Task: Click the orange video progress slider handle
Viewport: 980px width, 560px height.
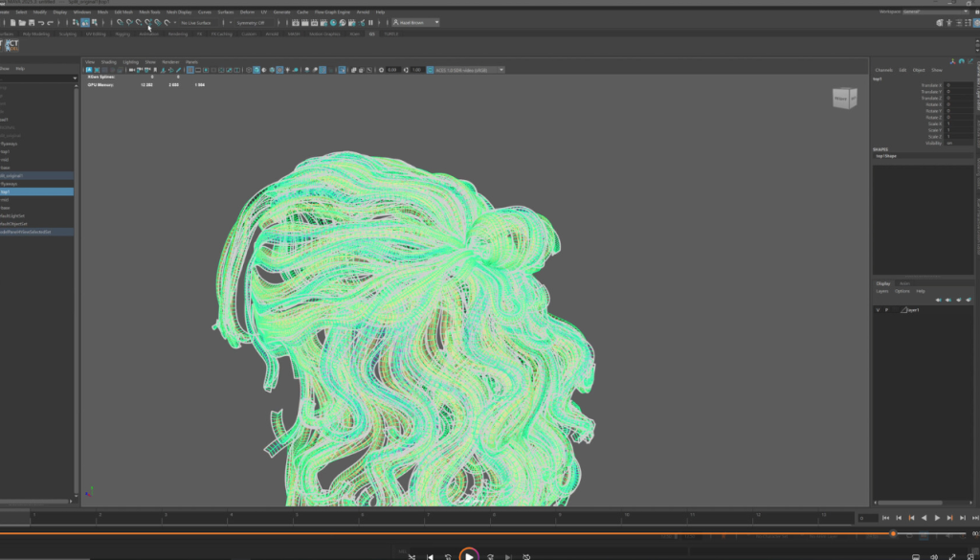Action: point(893,533)
